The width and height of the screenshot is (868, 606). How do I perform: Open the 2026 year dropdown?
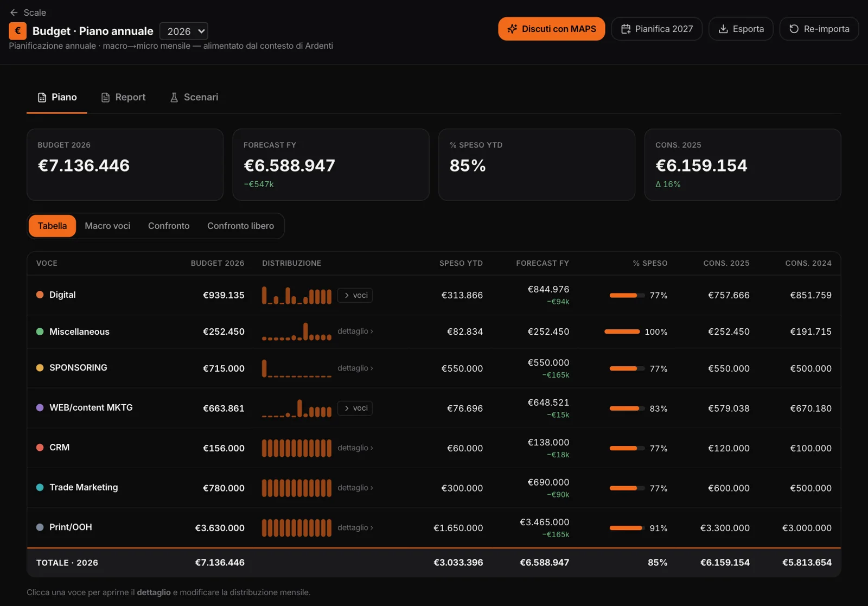(x=184, y=31)
